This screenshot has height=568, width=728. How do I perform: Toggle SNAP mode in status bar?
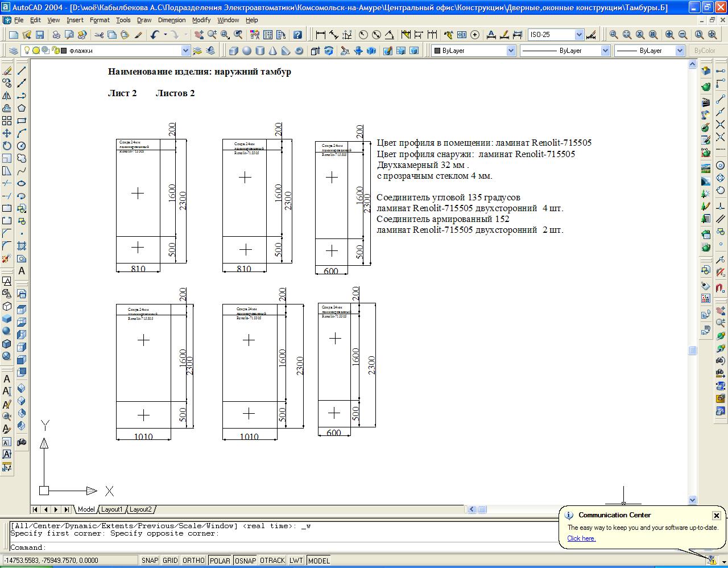150,561
